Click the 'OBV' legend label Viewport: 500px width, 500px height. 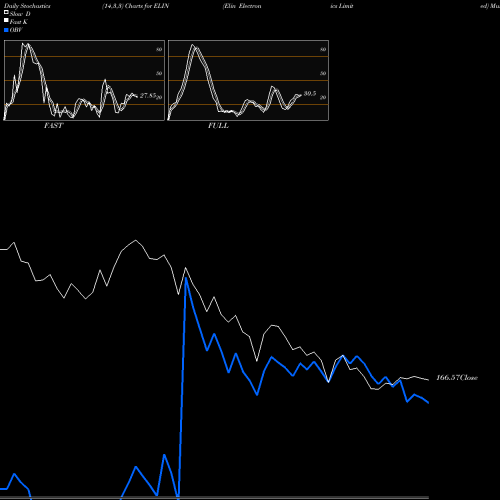pyautogui.click(x=16, y=30)
